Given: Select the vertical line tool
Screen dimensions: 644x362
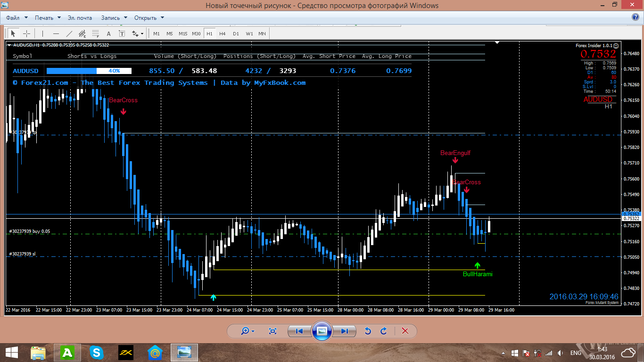Looking at the screenshot, I should point(42,33).
